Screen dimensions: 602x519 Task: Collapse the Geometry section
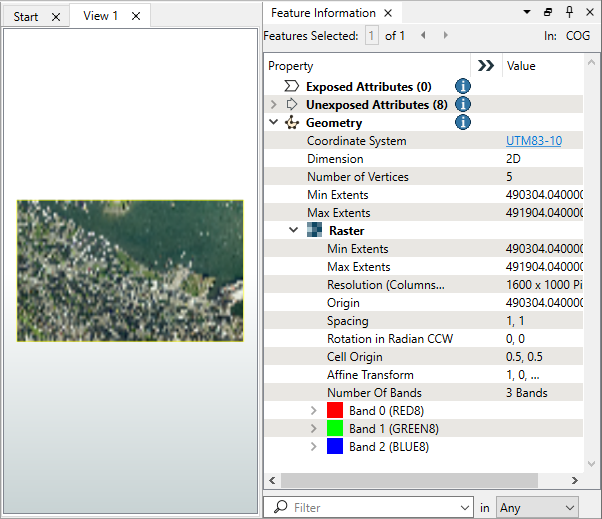(x=274, y=123)
